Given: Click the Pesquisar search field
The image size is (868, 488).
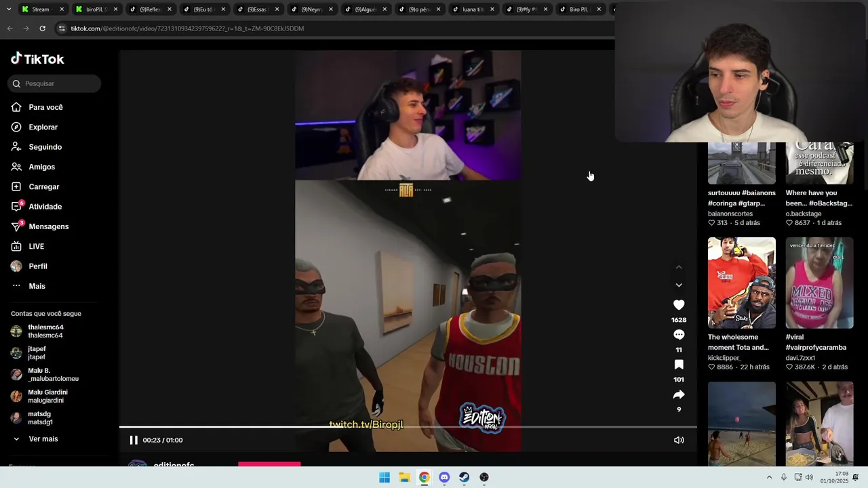Looking at the screenshot, I should tap(54, 83).
